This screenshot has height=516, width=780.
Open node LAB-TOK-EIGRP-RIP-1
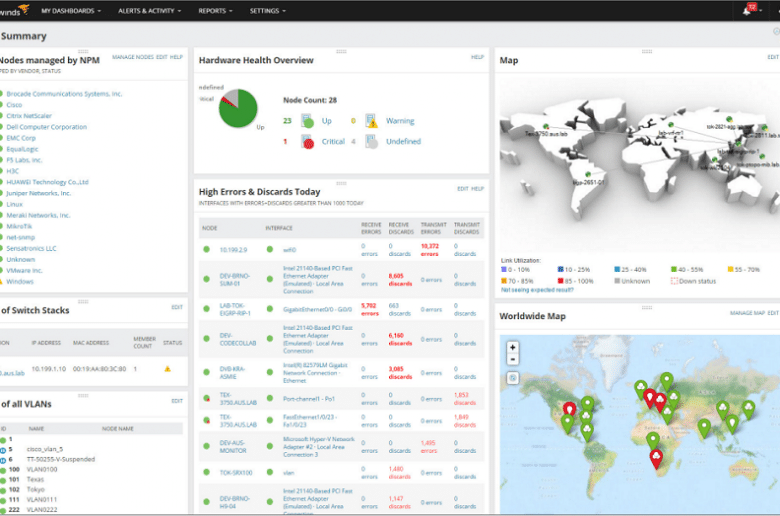(235, 310)
